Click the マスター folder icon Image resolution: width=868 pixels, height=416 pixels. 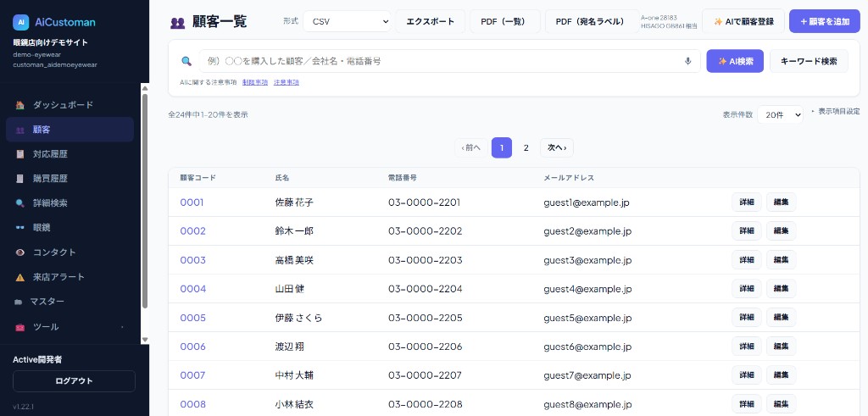click(x=19, y=302)
